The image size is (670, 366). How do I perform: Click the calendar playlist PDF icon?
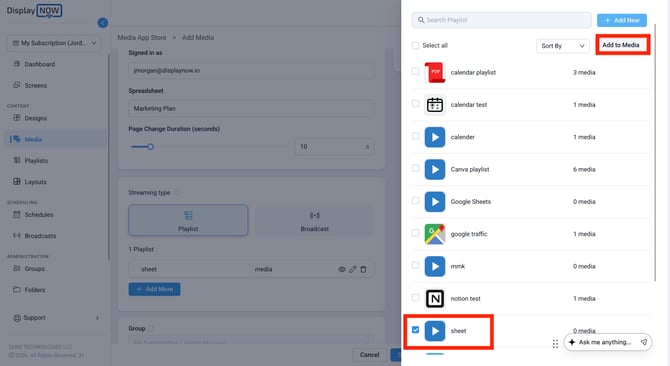coord(435,73)
